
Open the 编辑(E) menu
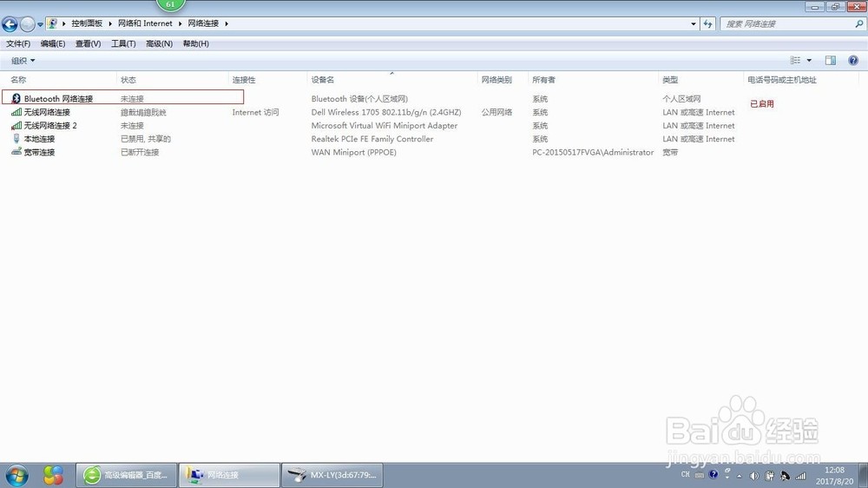[53, 43]
